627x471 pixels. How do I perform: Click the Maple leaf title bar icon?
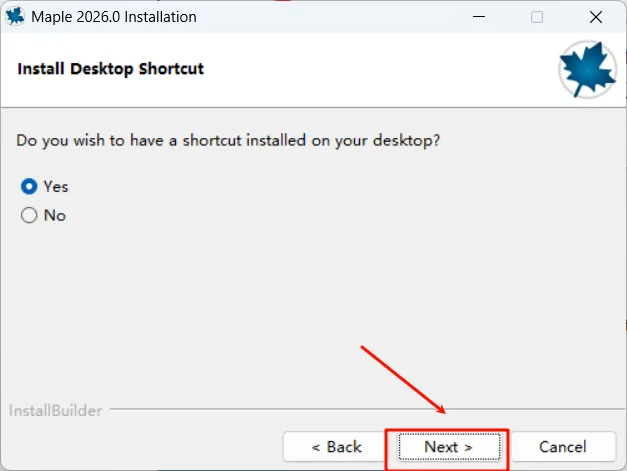click(15, 17)
